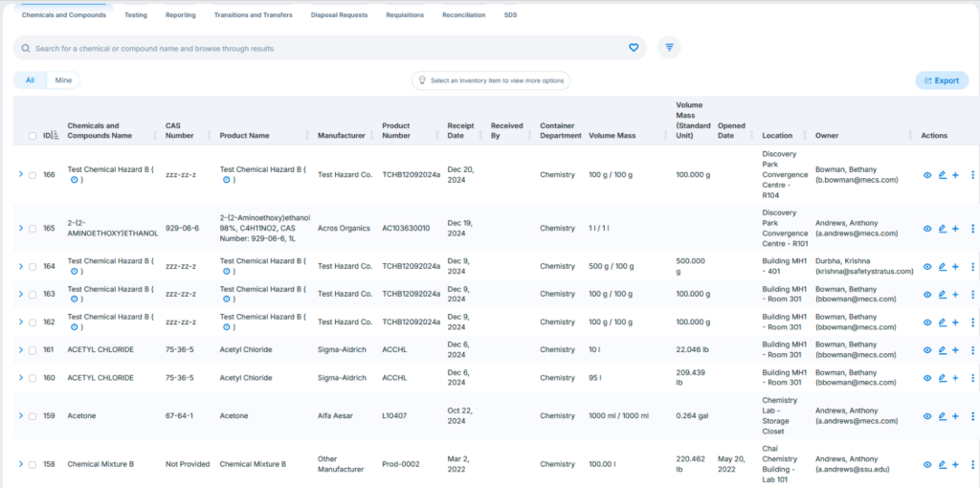Check the checkbox for row 163
Image resolution: width=980 pixels, height=488 pixels.
33,295
